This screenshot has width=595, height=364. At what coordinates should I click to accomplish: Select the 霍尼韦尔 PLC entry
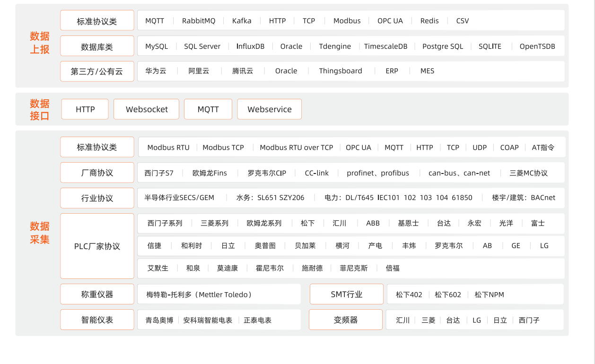tap(270, 268)
